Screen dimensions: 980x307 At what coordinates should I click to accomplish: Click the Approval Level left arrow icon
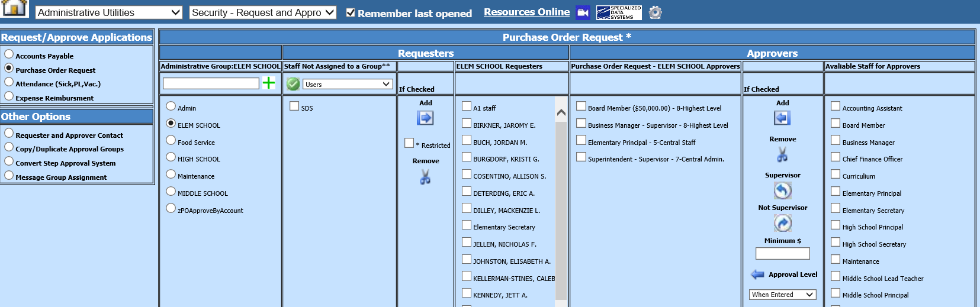click(757, 274)
